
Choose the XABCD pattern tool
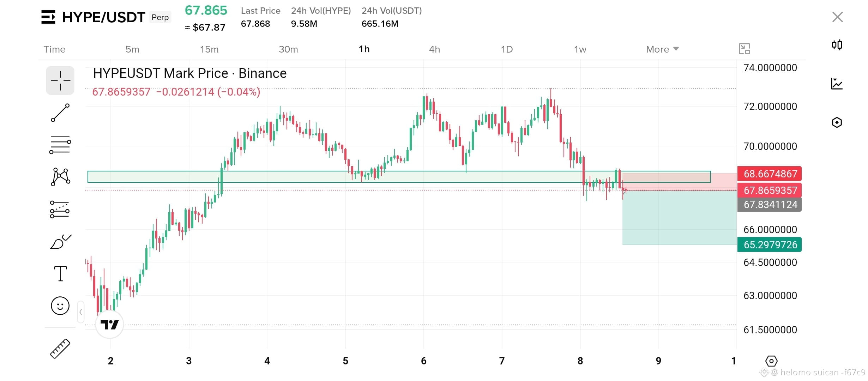click(60, 177)
